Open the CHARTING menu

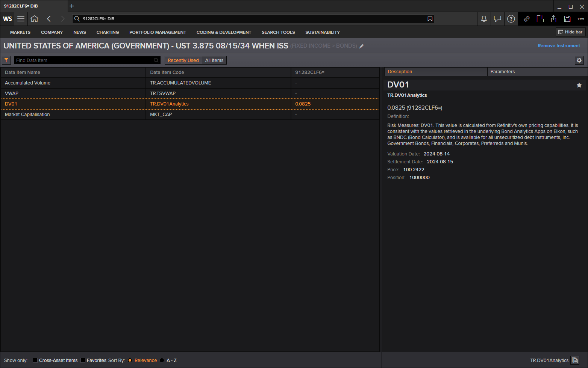pyautogui.click(x=108, y=32)
